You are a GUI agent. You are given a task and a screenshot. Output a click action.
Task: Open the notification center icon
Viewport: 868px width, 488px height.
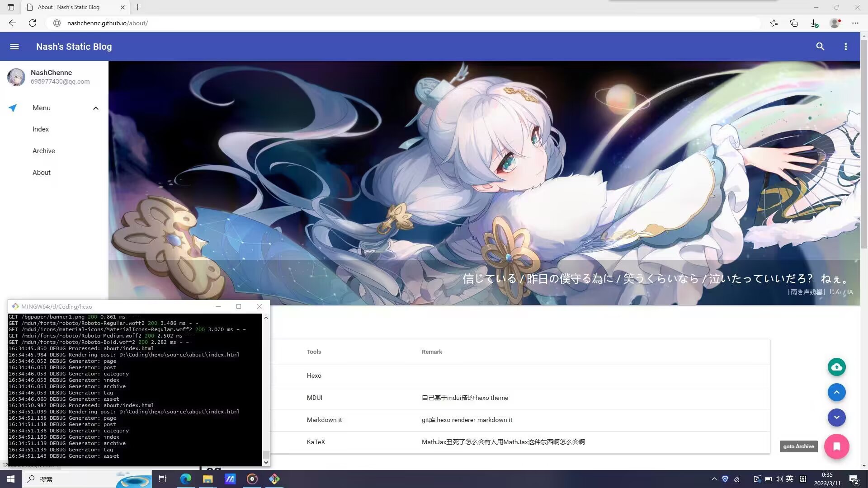(x=854, y=479)
